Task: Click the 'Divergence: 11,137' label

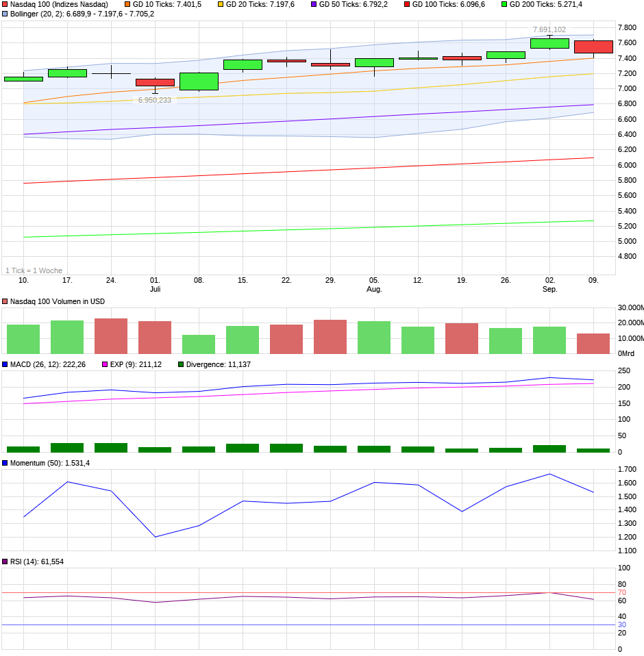Action: (219, 364)
